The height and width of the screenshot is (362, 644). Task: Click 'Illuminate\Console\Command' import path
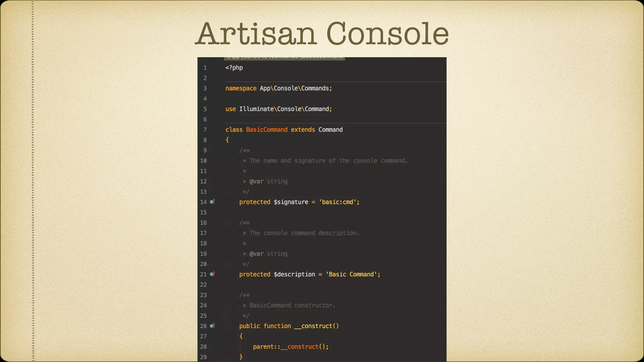coord(284,109)
